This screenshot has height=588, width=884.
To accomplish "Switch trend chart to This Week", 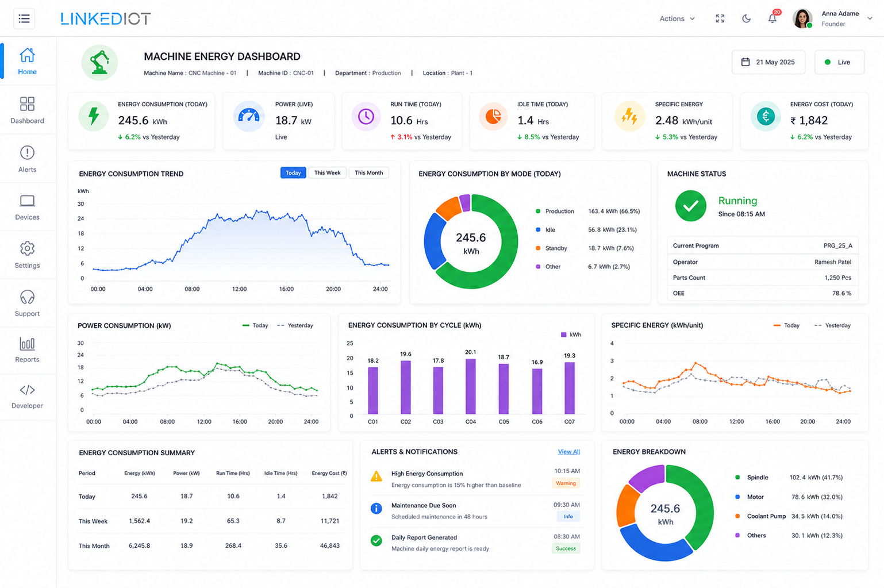I will 327,172.
